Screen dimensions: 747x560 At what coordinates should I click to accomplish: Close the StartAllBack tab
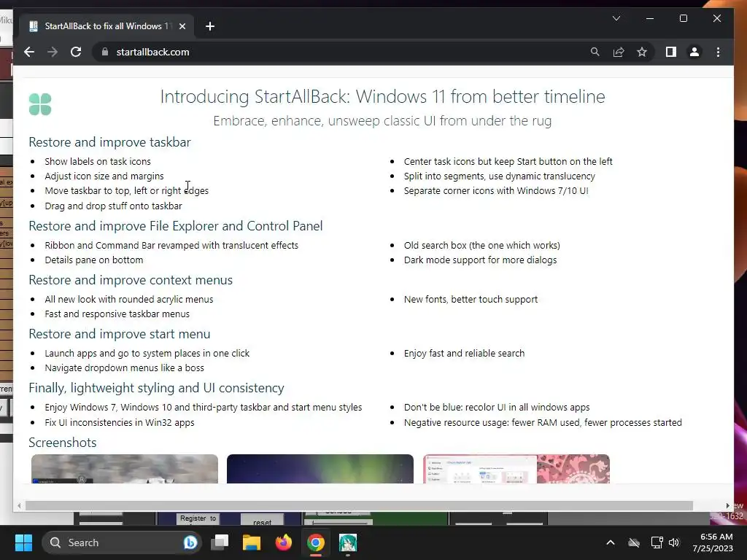(x=182, y=26)
